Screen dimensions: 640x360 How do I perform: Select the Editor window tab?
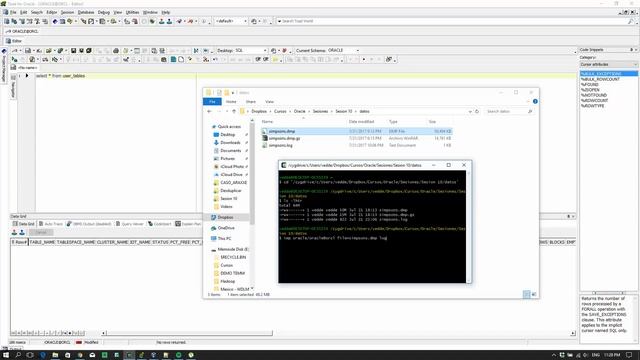[14, 41]
